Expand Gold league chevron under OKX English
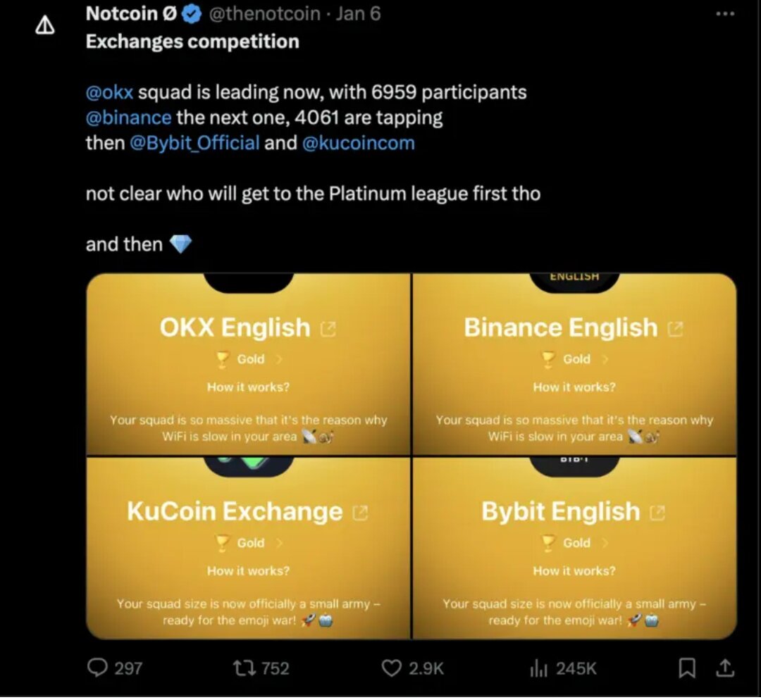761x700 pixels. point(278,360)
